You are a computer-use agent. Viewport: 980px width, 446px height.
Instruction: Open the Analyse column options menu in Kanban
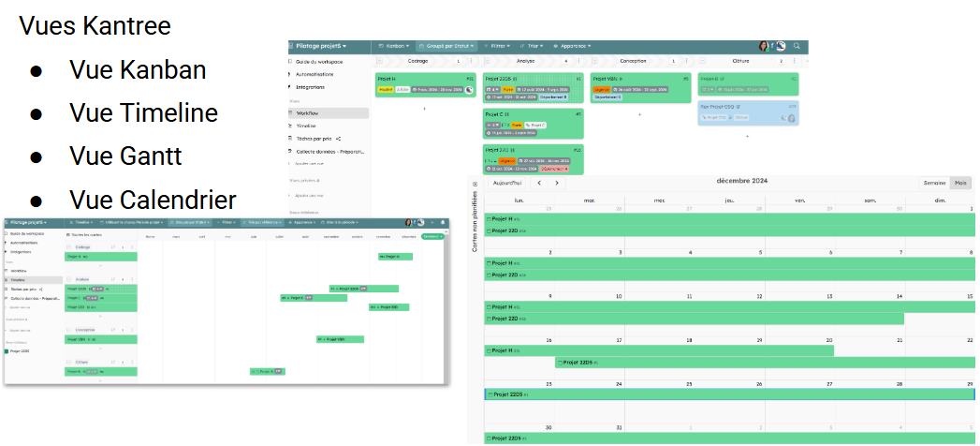(578, 61)
